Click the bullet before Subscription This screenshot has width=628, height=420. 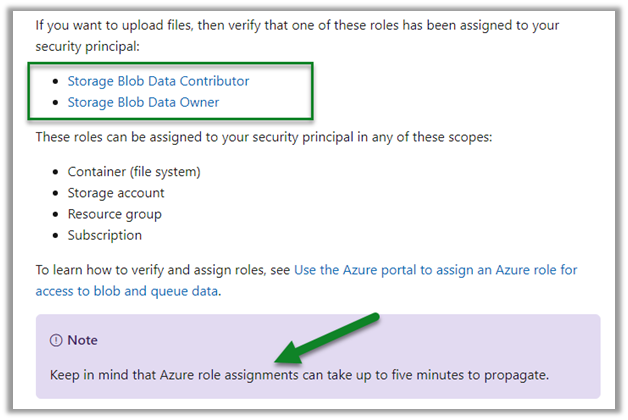pos(54,235)
